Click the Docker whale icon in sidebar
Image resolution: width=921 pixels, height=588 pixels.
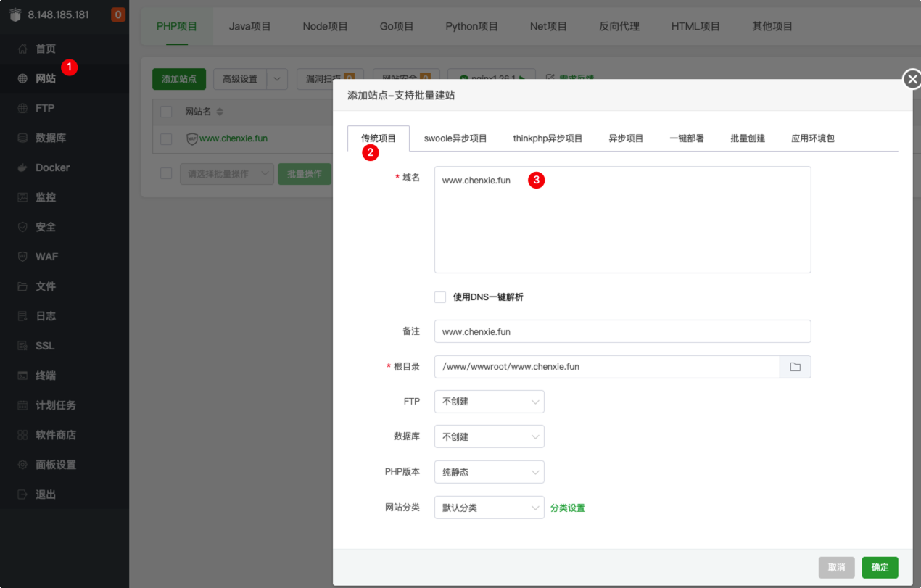click(x=22, y=167)
